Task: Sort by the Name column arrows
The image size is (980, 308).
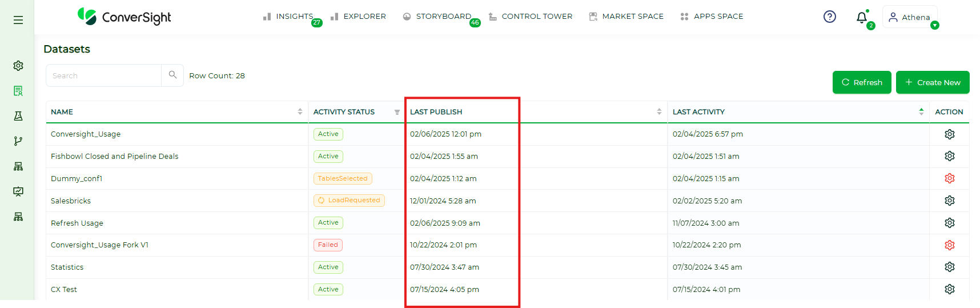Action: coord(300,112)
